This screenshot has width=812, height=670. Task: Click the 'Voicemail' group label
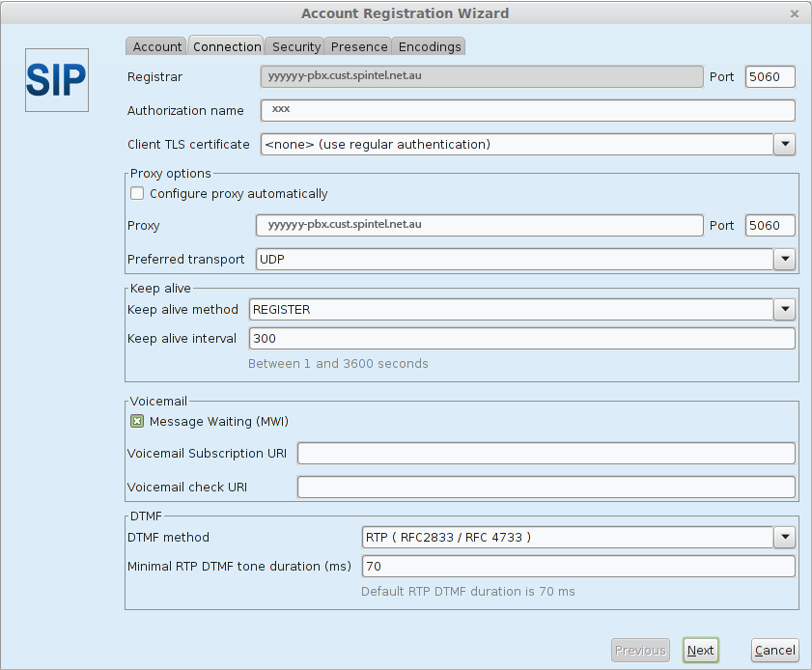click(158, 402)
